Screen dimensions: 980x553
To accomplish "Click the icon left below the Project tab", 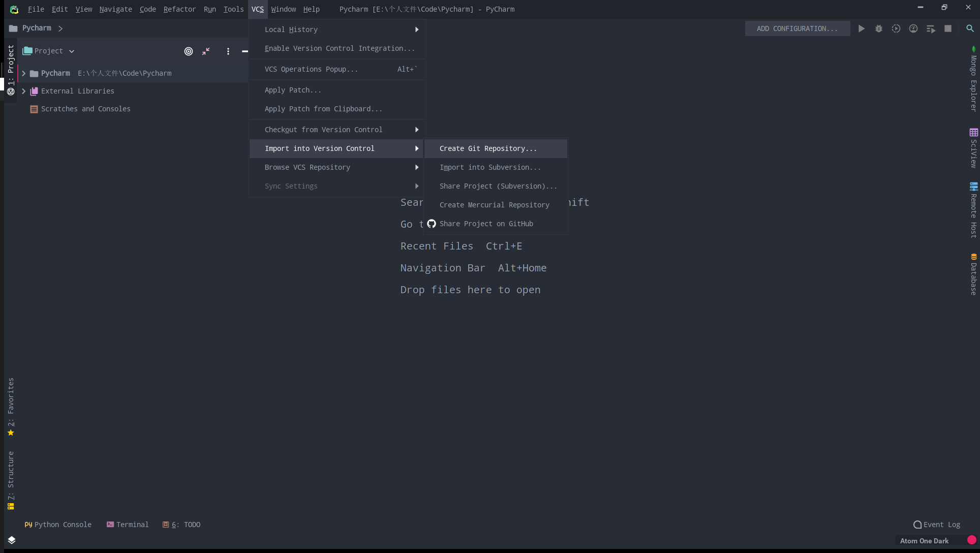I will point(11,91).
